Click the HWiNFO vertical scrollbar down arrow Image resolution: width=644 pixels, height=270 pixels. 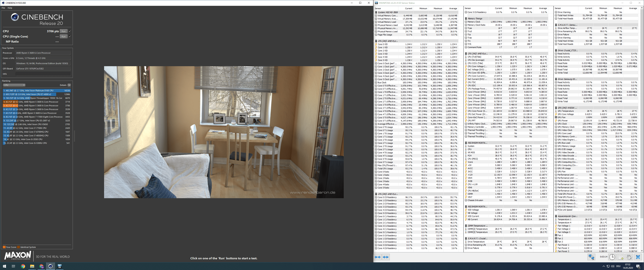(x=642, y=251)
